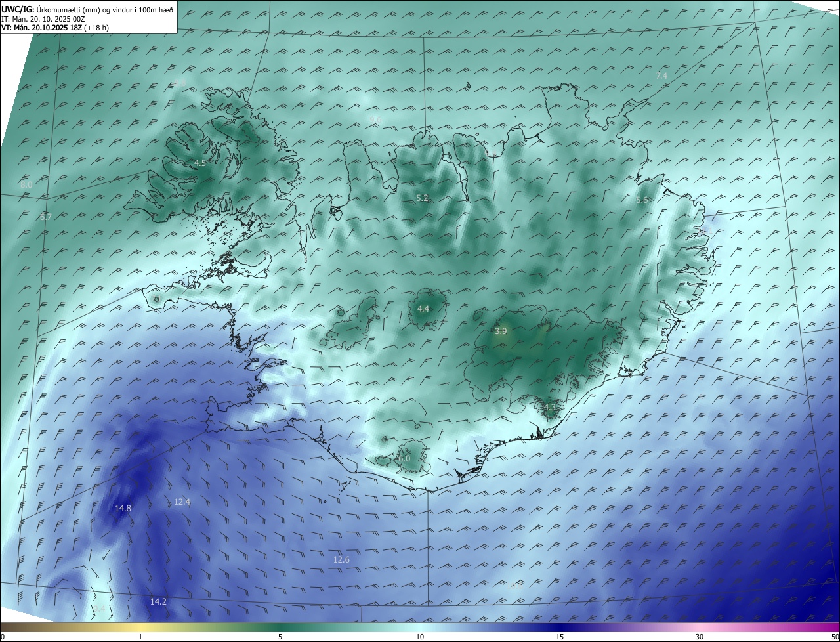
Task: Click the 'UWC/IG:' label in the header box
Action: tap(18, 9)
